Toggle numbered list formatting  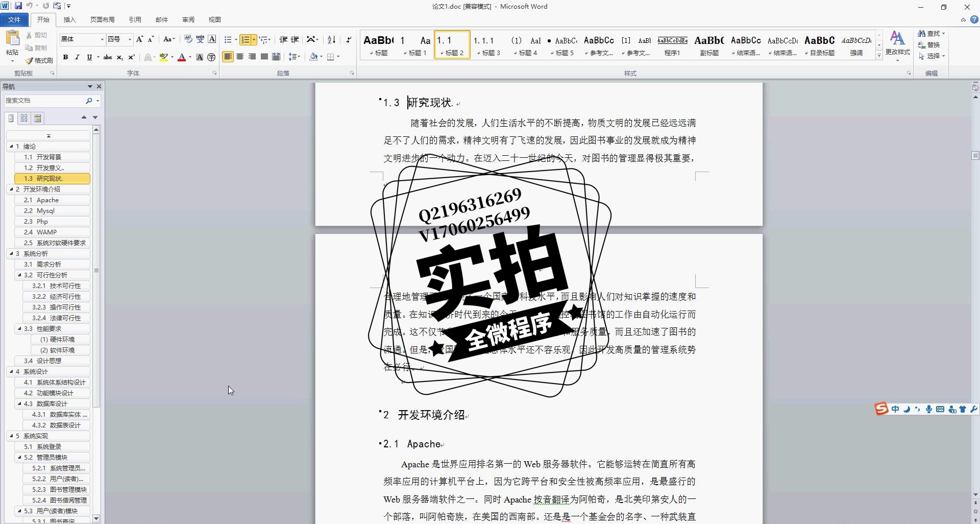point(246,39)
